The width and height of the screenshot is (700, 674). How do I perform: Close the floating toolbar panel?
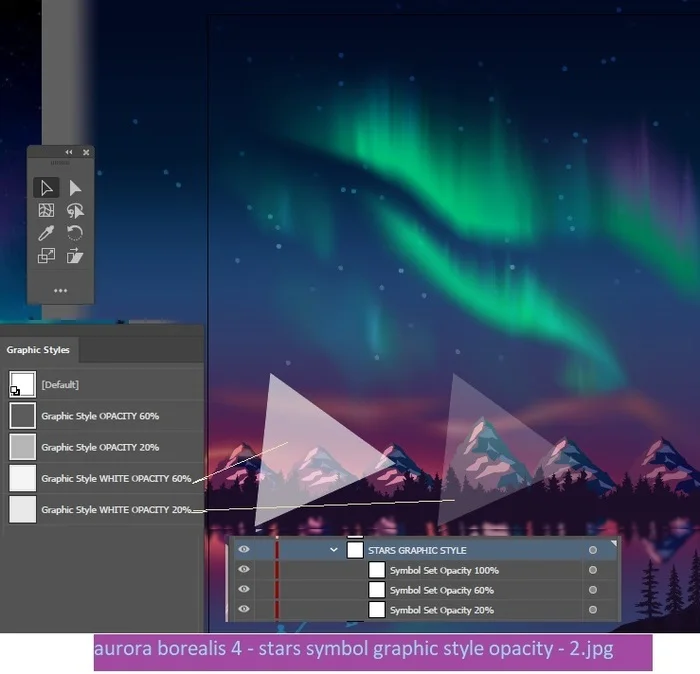[86, 152]
